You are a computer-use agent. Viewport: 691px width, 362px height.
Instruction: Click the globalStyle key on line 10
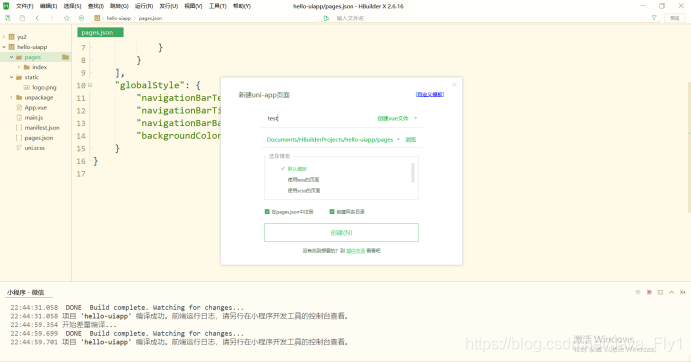(x=150, y=85)
